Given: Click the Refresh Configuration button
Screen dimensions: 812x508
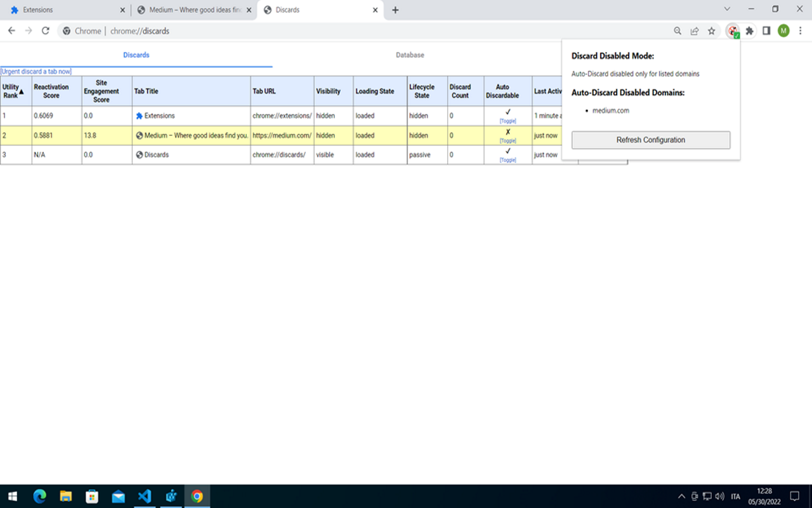Looking at the screenshot, I should tap(650, 140).
